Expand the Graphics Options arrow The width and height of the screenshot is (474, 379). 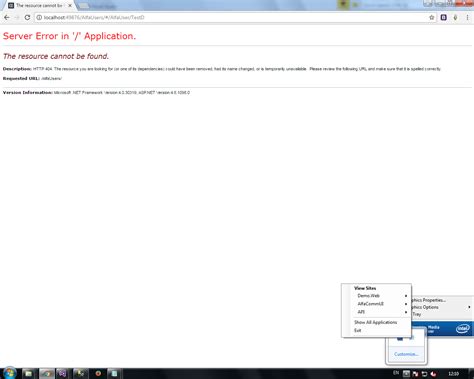pos(469,307)
